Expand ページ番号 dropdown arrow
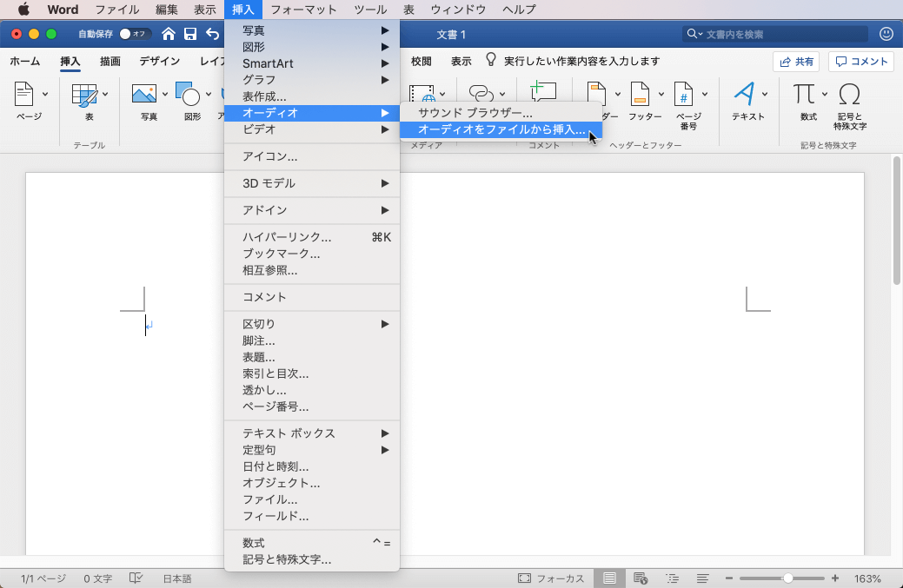 coord(705,95)
